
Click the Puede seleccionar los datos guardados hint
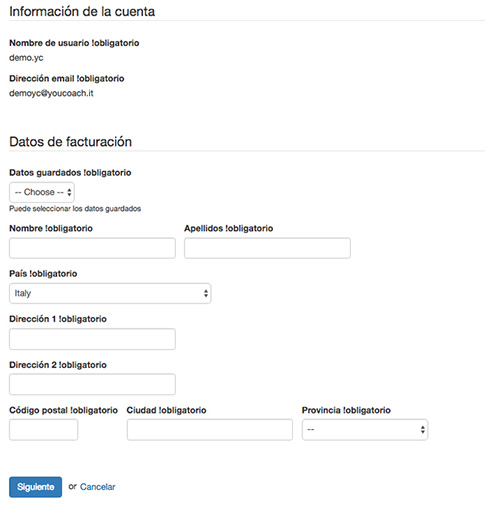click(75, 209)
